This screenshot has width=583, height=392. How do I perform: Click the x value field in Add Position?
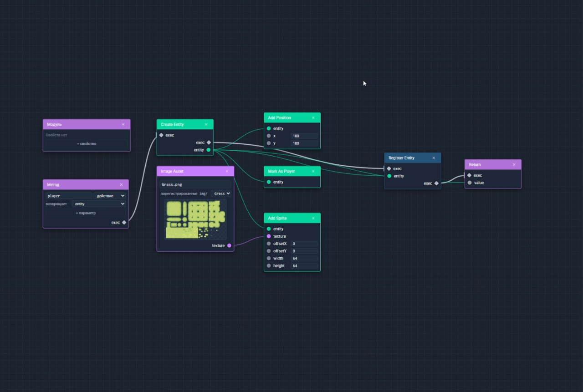click(x=304, y=136)
